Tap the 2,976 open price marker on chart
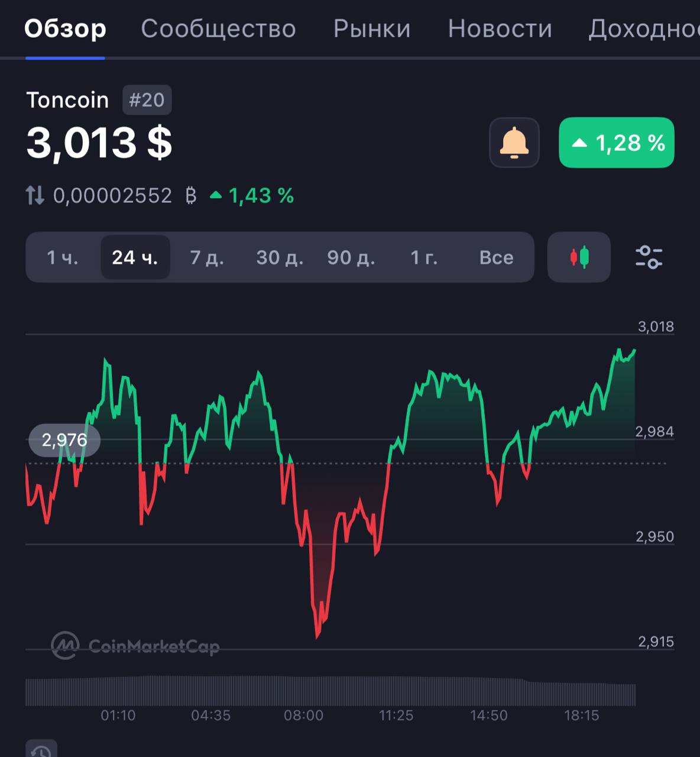The image size is (700, 757). [x=64, y=440]
